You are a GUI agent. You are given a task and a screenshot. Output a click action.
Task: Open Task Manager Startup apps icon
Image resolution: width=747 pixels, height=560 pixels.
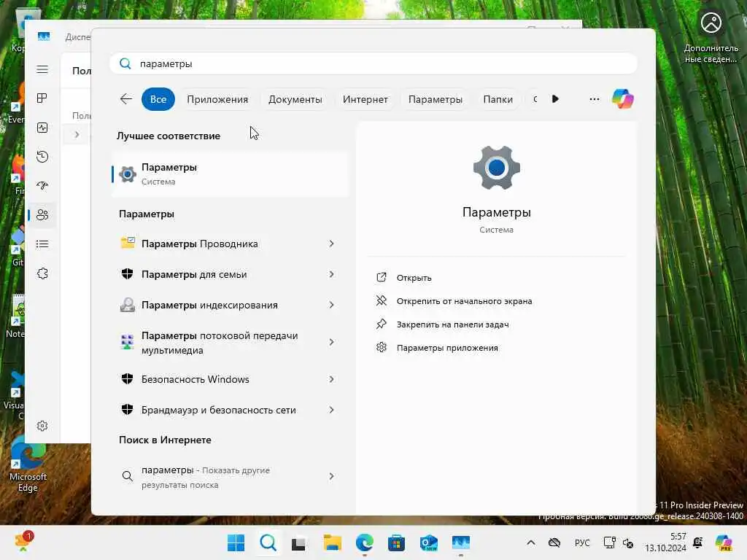tap(42, 186)
